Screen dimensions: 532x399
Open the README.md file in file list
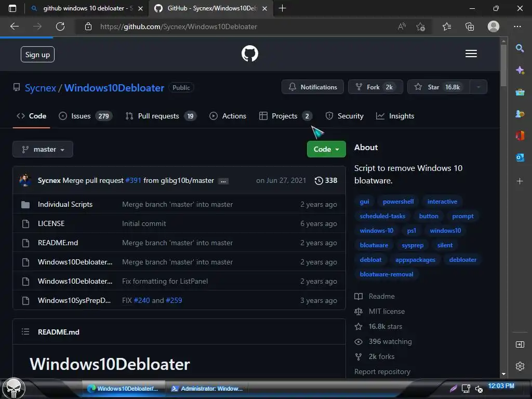point(58,243)
